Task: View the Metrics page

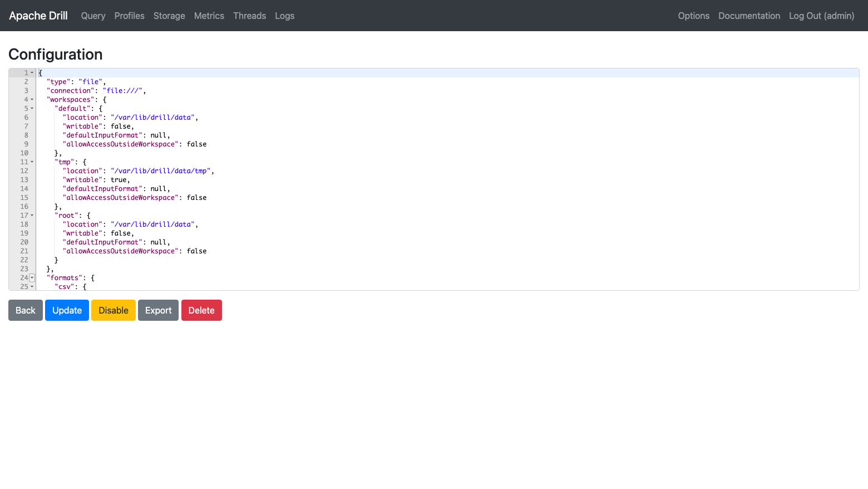Action: pyautogui.click(x=209, y=16)
